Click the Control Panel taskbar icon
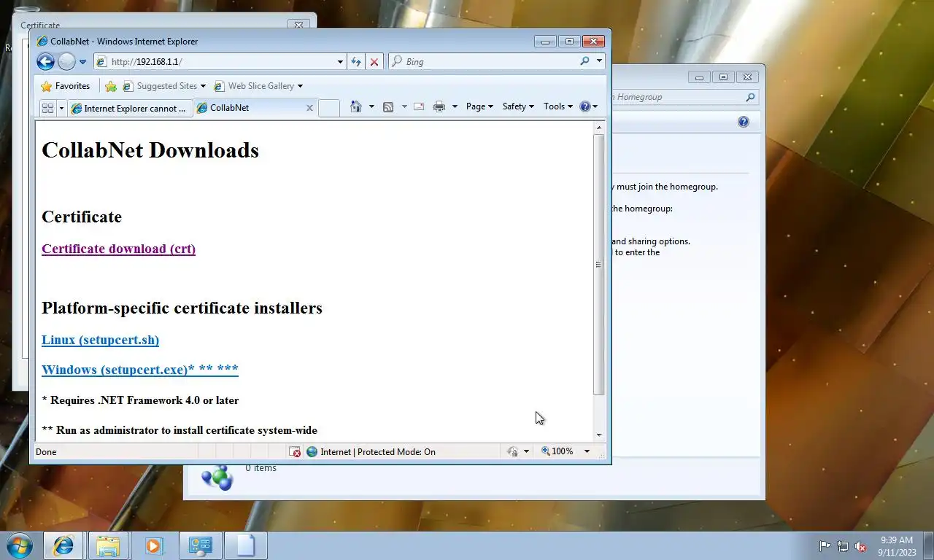Image resolution: width=934 pixels, height=560 pixels. tap(200, 545)
